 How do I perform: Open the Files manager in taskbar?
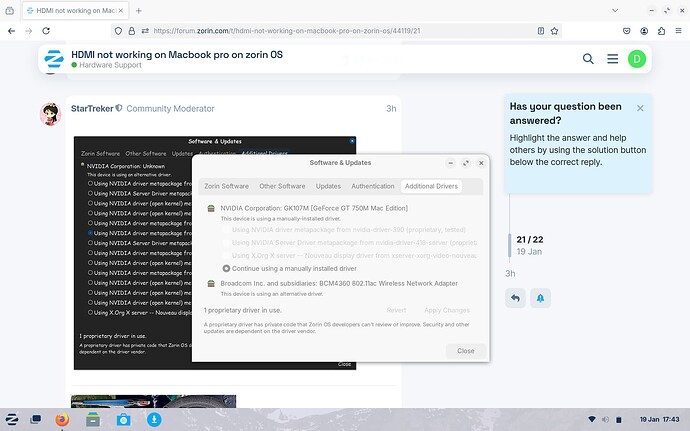(93, 420)
